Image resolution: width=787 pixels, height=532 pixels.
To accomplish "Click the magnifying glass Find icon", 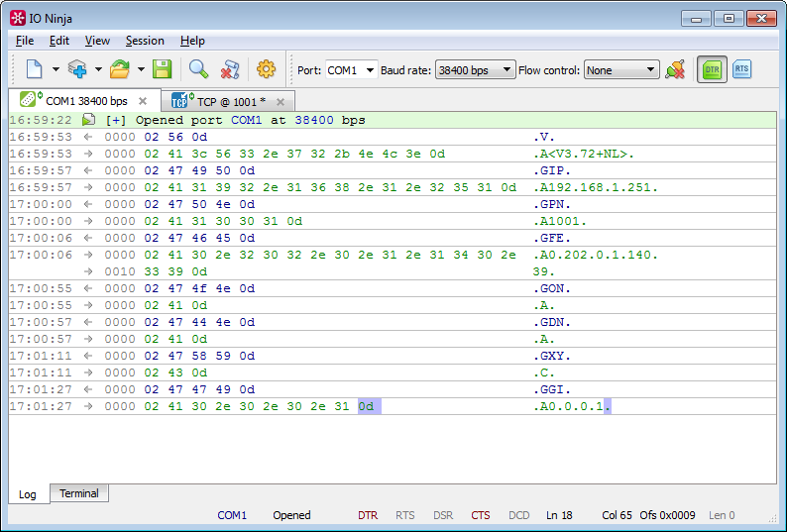I will click(x=199, y=69).
